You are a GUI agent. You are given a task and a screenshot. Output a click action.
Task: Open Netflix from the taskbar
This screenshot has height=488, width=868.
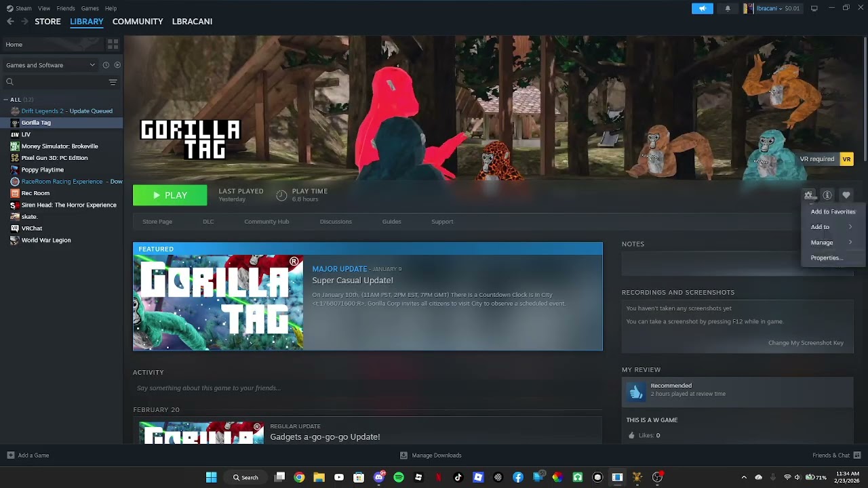tap(438, 477)
